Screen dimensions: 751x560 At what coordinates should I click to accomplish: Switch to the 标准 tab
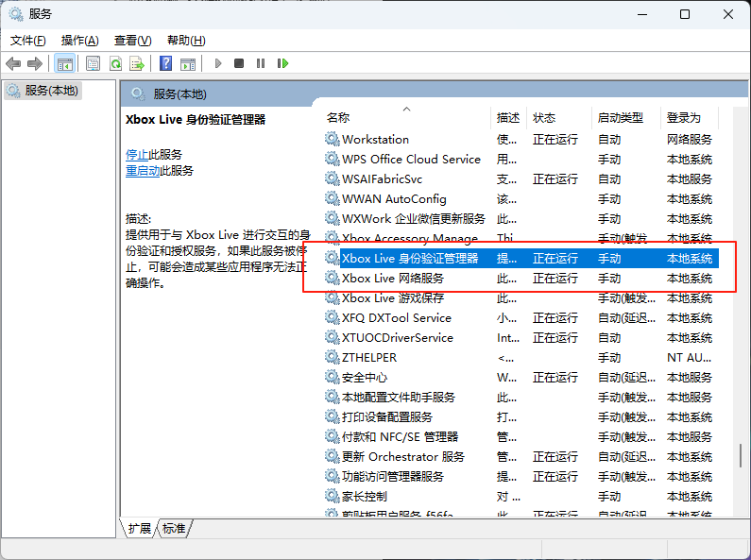(174, 529)
